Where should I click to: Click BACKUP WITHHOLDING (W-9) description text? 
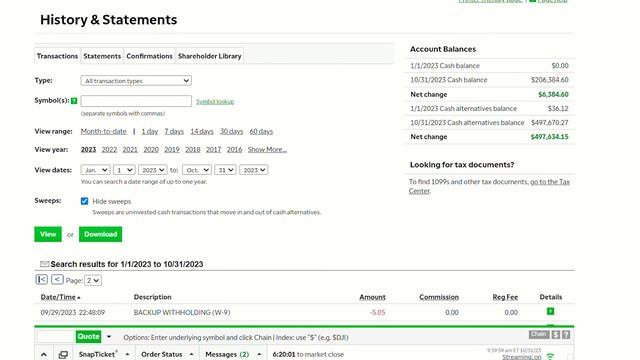pyautogui.click(x=182, y=312)
